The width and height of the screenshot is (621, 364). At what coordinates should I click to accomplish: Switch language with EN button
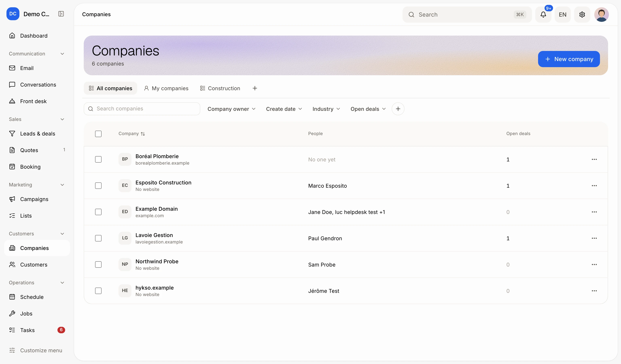(x=563, y=15)
